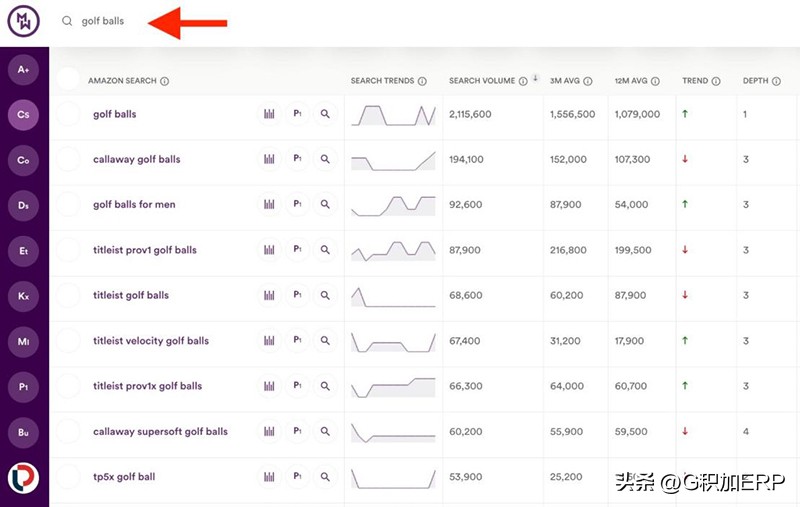Open the tp5x golf ball keyword
This screenshot has width=800, height=507.
pyautogui.click(x=124, y=476)
